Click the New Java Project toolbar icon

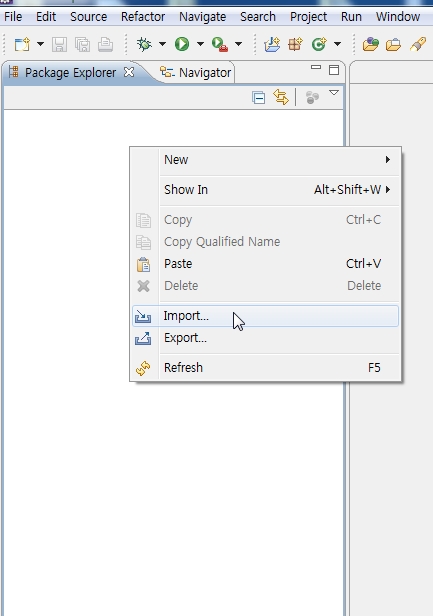[272, 44]
